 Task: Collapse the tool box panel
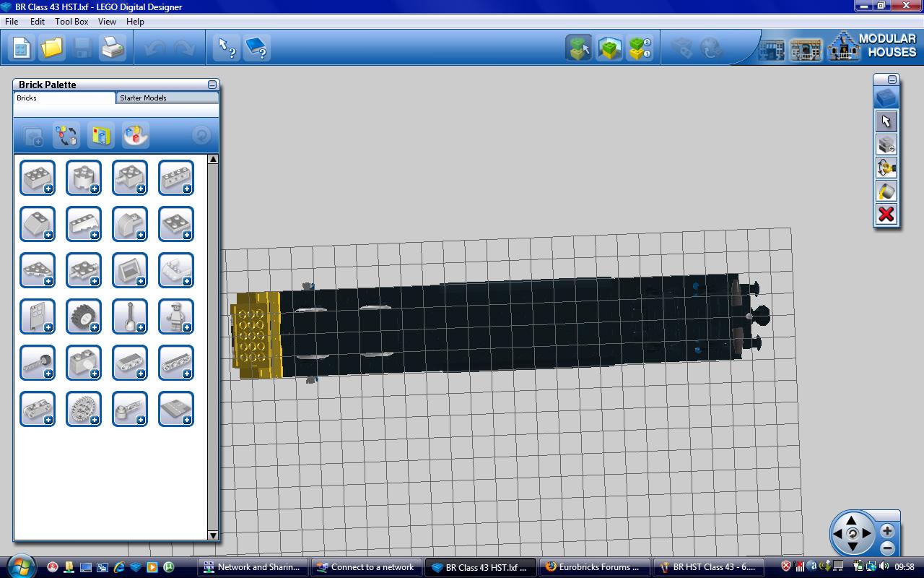892,79
